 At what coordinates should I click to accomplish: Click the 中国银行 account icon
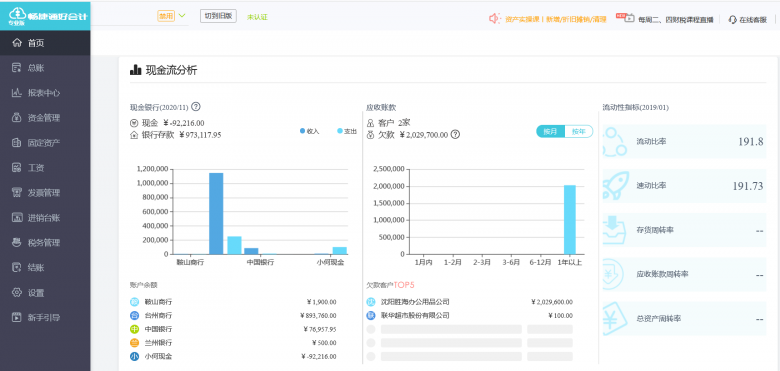[x=134, y=329]
